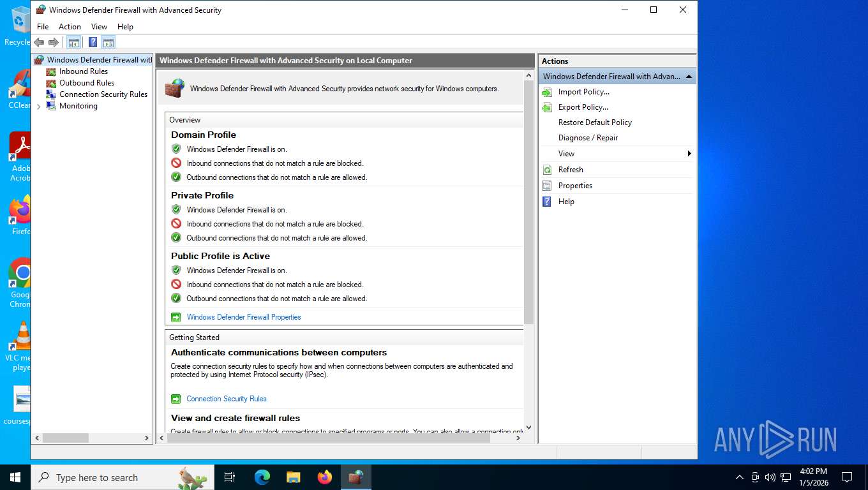Click the Back arrow toolbar icon
The width and height of the screenshot is (868, 490).
[39, 42]
